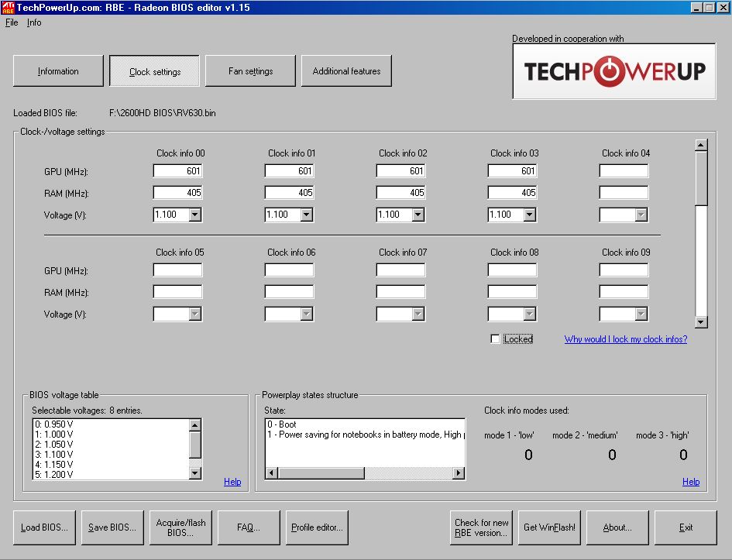Screen dimensions: 732x560
Task: Click the GPU MHz field of Clock info 02
Action: coord(400,171)
